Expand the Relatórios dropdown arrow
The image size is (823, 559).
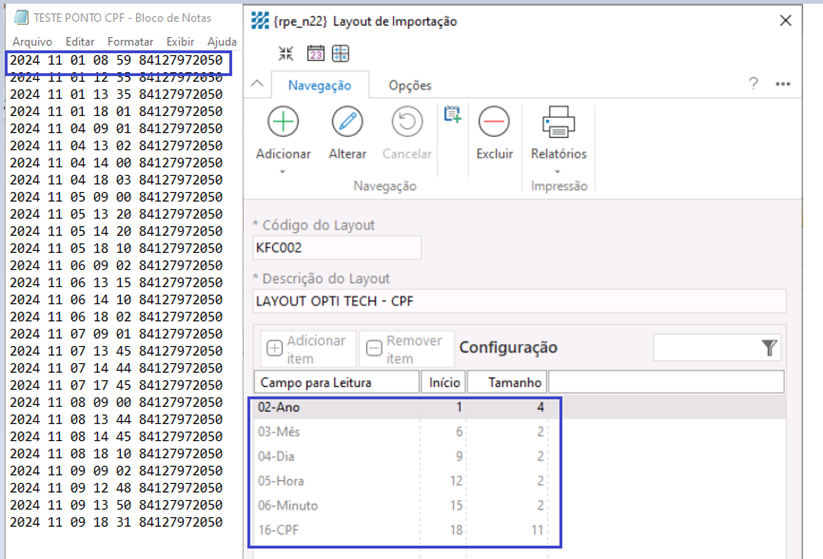[x=558, y=172]
